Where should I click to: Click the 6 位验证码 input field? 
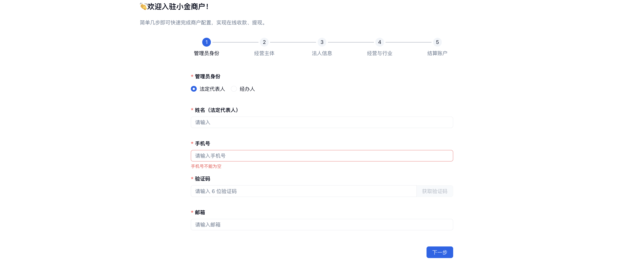[x=304, y=191]
